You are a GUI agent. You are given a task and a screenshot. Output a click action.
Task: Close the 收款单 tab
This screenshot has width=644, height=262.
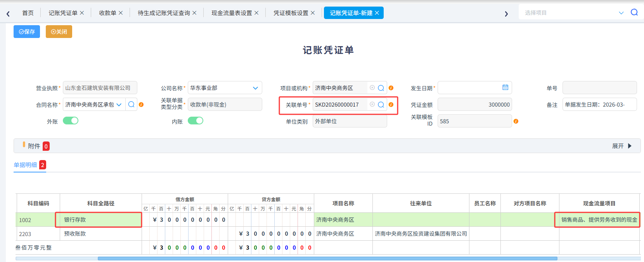pos(121,13)
